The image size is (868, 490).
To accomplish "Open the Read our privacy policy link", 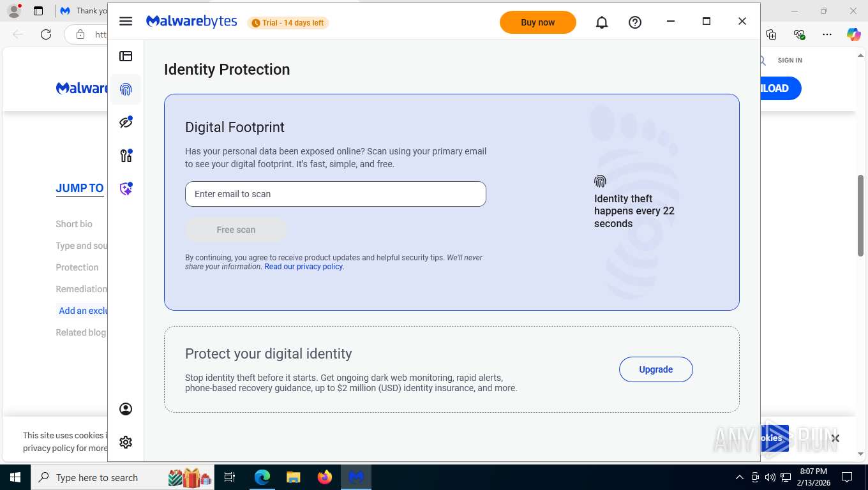I will pyautogui.click(x=303, y=267).
